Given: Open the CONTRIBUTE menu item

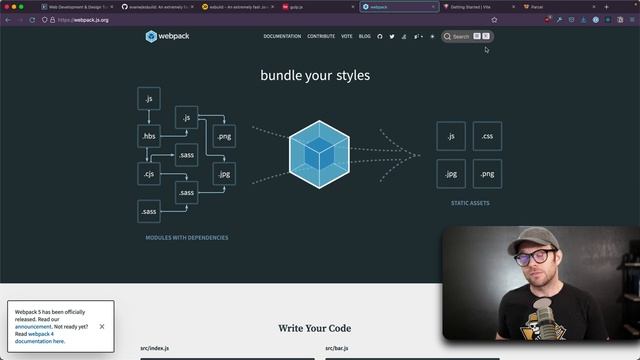Looking at the screenshot, I should [321, 36].
